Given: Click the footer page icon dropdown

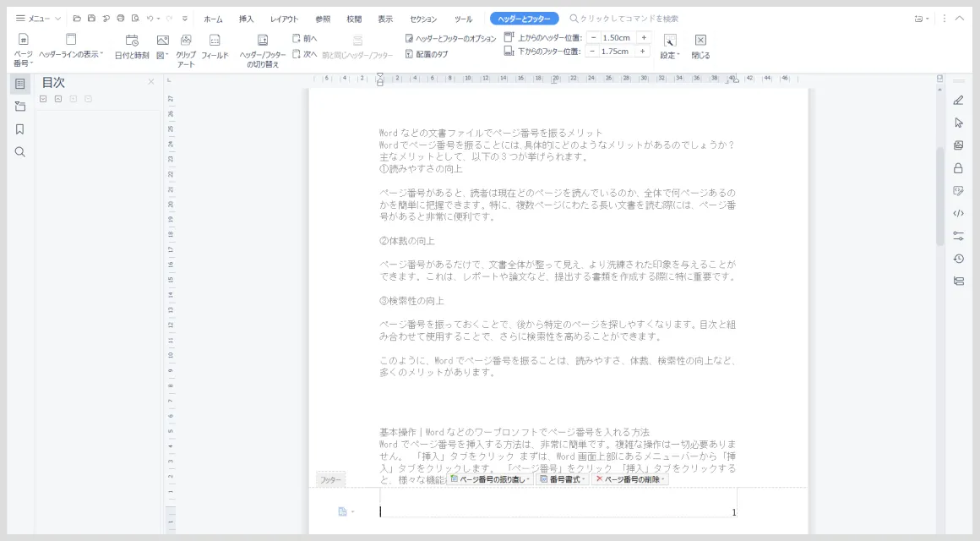Looking at the screenshot, I should pyautogui.click(x=346, y=511).
